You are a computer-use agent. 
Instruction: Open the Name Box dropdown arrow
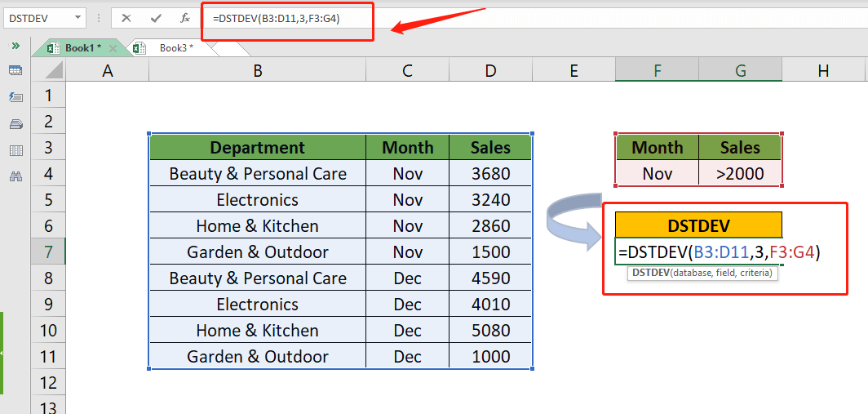click(x=77, y=18)
